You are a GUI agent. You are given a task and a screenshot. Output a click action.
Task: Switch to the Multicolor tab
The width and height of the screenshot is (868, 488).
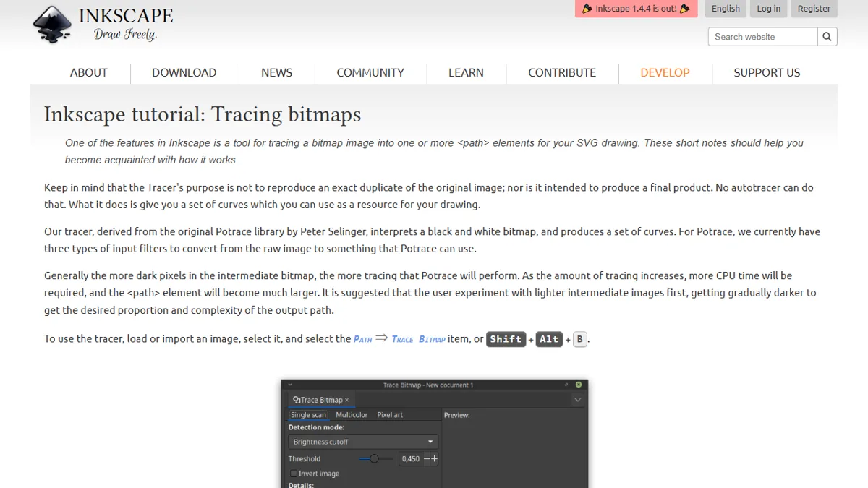coord(352,415)
